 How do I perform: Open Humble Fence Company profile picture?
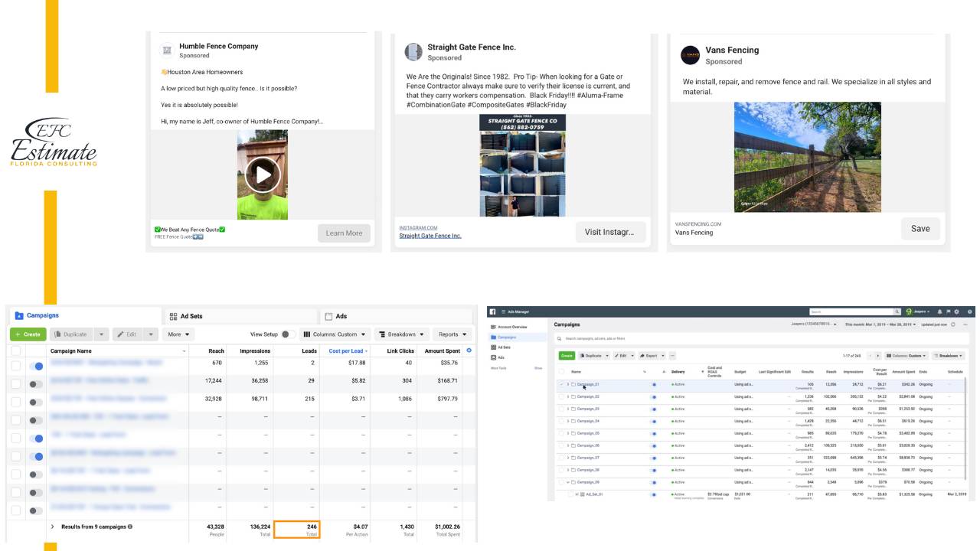coord(166,50)
